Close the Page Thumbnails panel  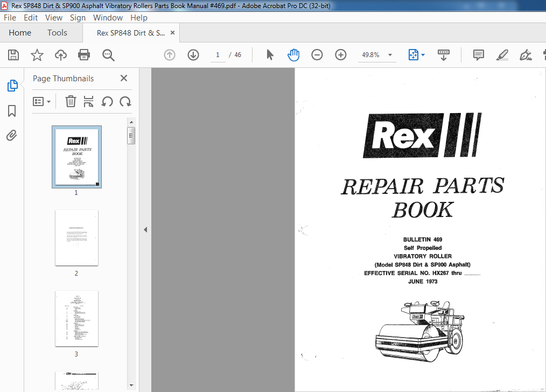click(124, 78)
